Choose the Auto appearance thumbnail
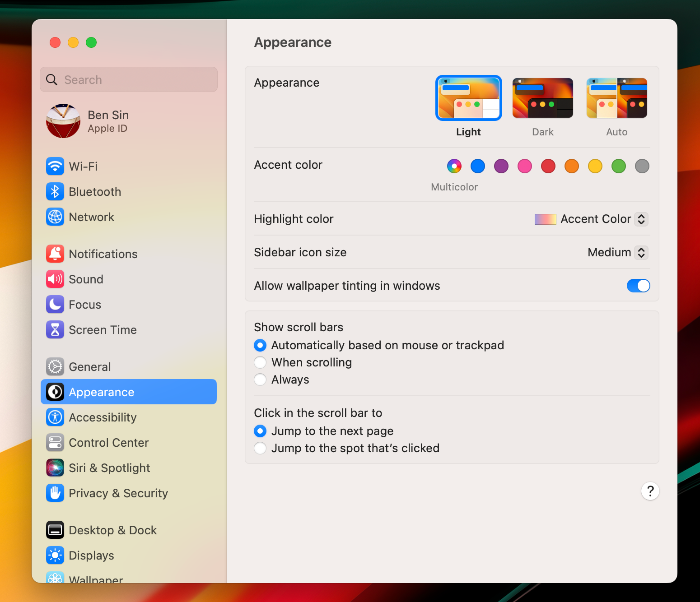This screenshot has width=700, height=602. [617, 98]
